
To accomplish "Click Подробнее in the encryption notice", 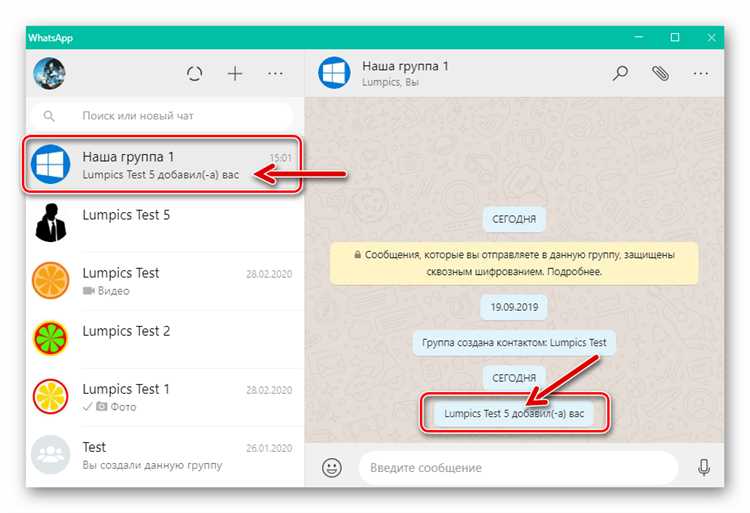I will (574, 272).
